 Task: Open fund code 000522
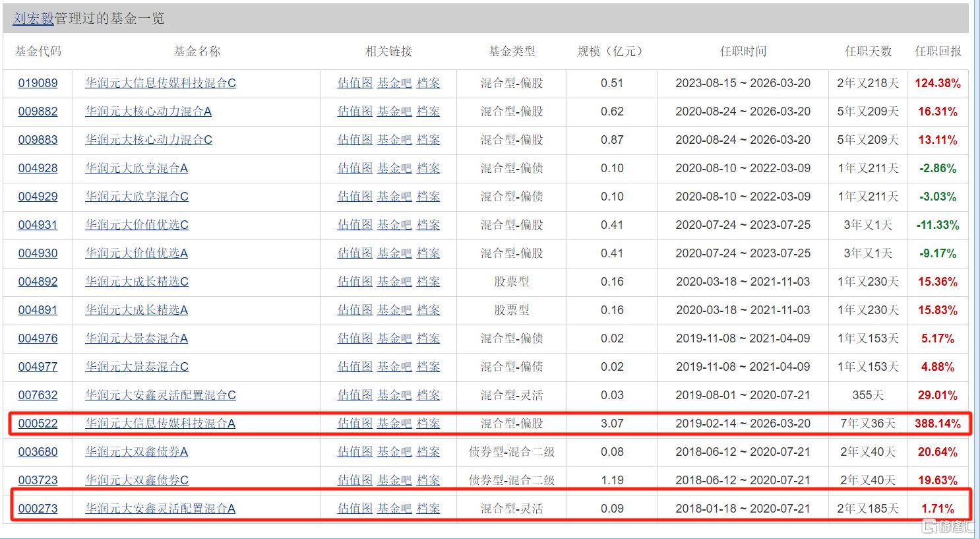(x=38, y=424)
